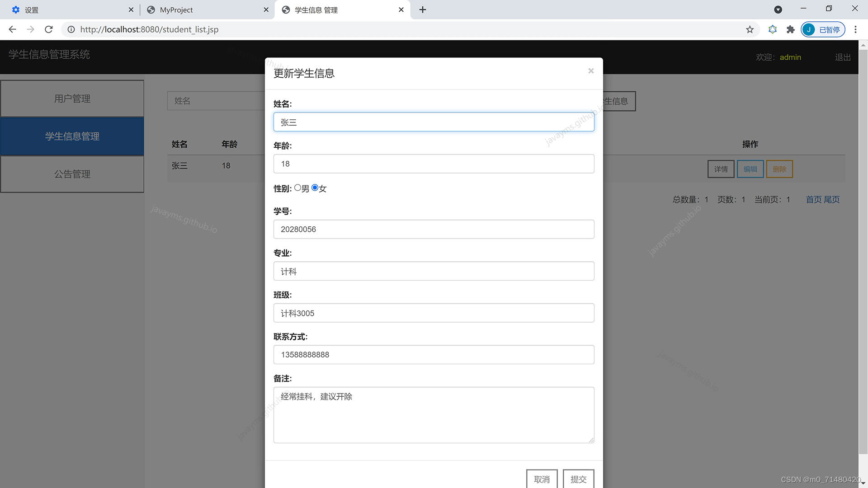
Task: Open the 学生信息管理 sidebar menu
Action: [x=72, y=136]
